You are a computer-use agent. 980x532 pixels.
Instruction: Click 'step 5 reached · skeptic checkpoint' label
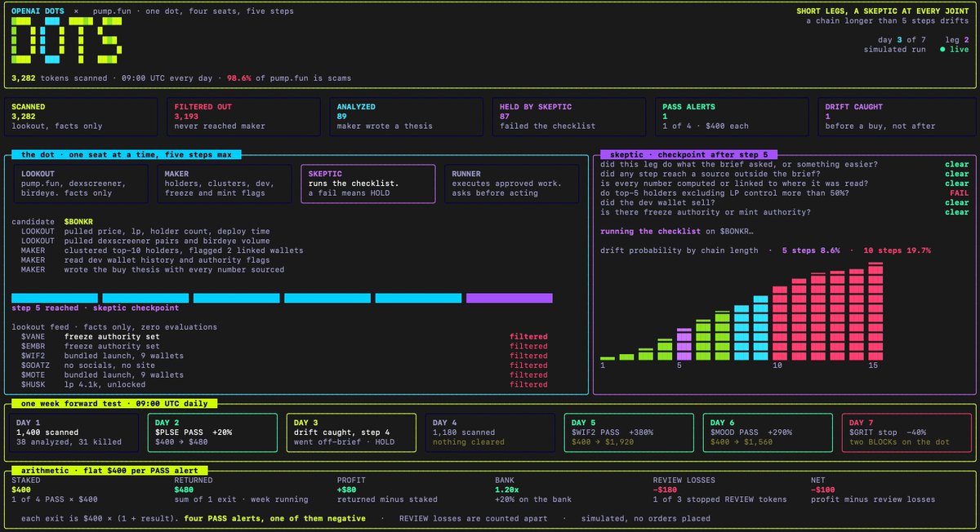[x=96, y=308]
